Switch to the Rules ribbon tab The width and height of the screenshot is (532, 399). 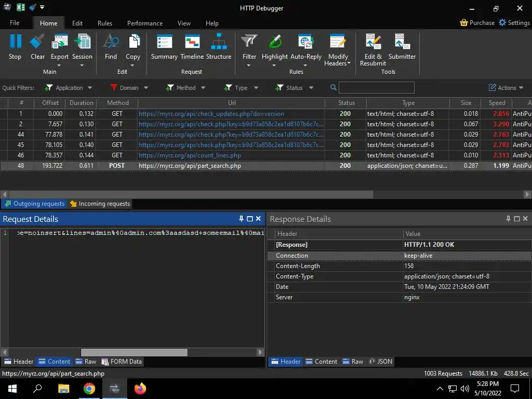tap(105, 23)
